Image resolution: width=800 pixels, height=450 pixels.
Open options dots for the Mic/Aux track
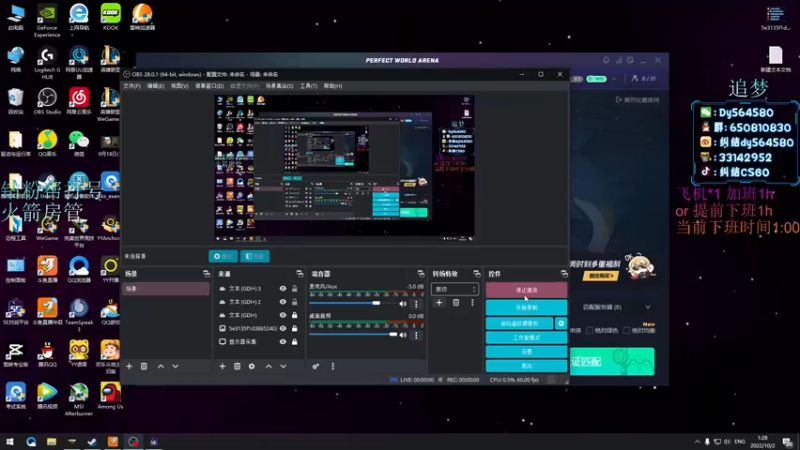(416, 304)
